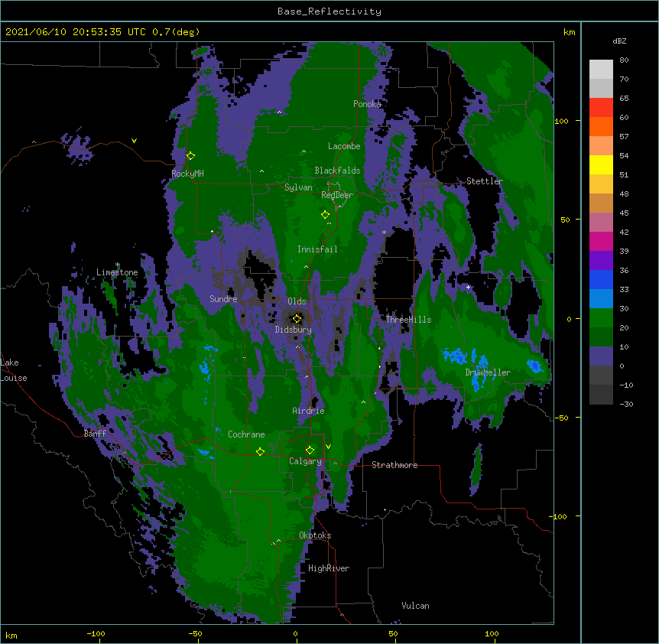This screenshot has height=644, width=659.
Task: Click the white asterisk above Limestone label
Action: 118,265
